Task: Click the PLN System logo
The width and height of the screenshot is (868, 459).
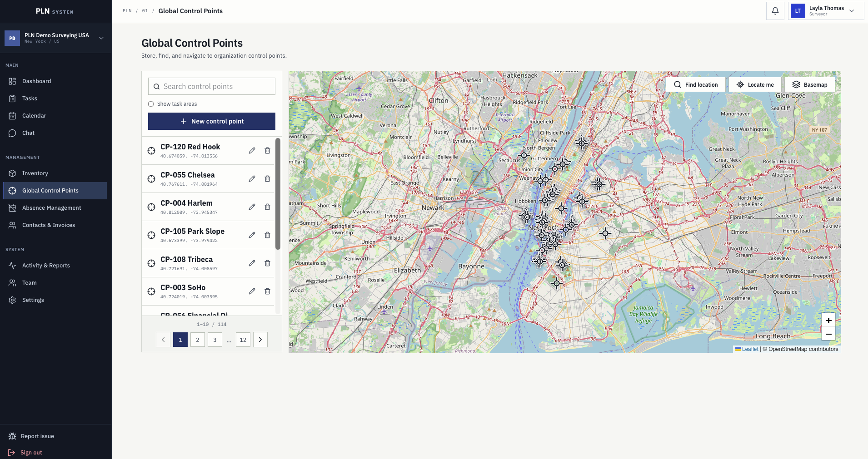Action: click(x=55, y=11)
